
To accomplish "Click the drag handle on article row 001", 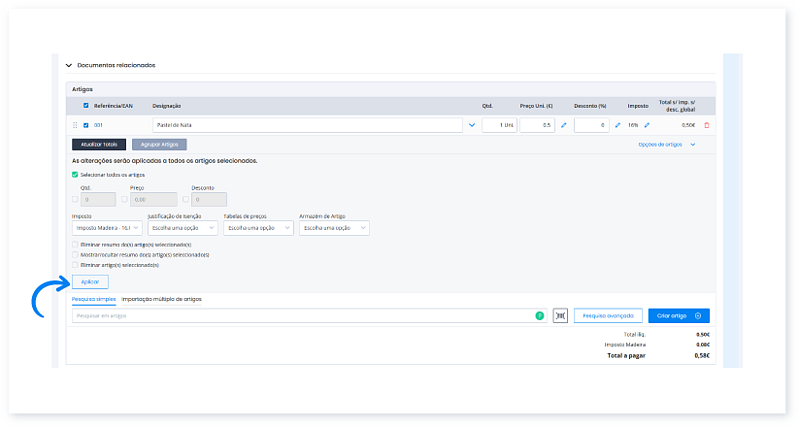I will coord(75,125).
